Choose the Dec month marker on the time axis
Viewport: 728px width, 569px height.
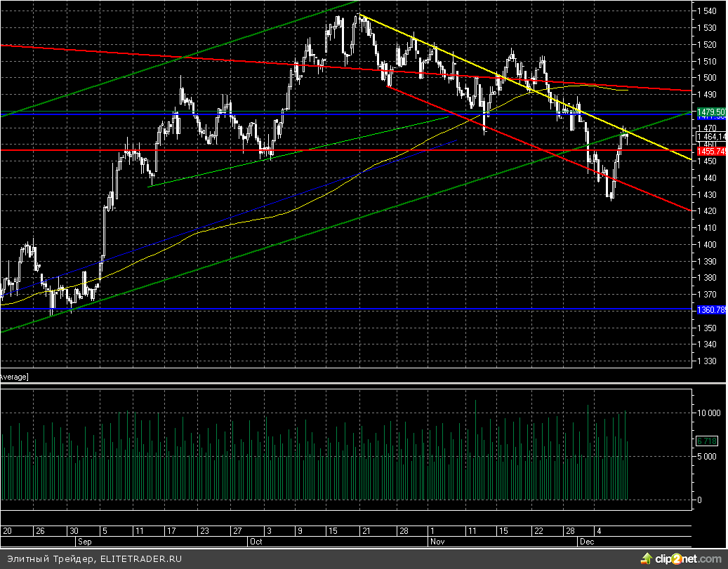586,542
